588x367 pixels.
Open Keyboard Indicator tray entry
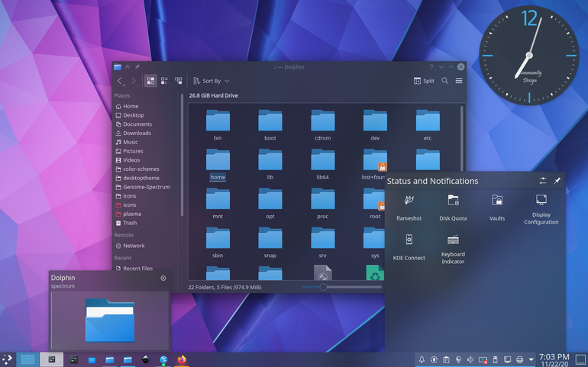click(453, 249)
